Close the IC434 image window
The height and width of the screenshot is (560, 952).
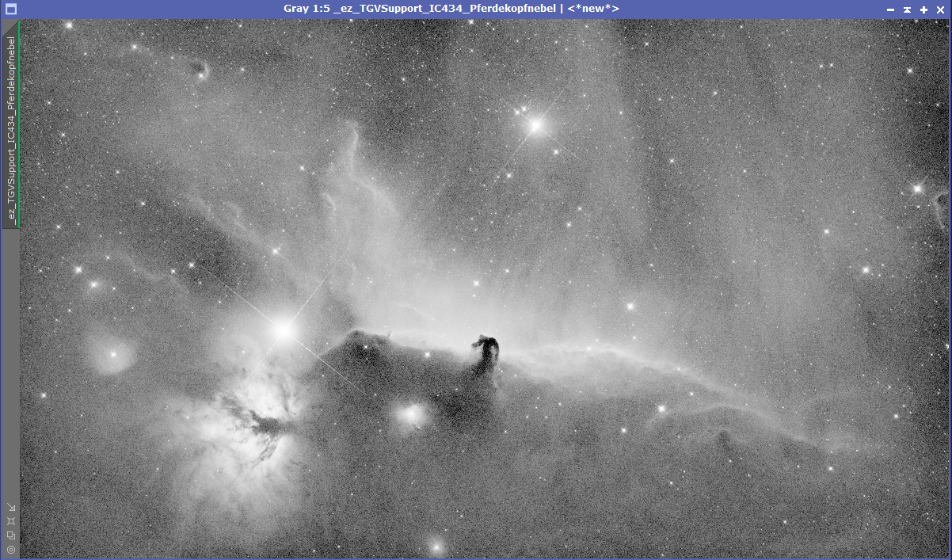(940, 9)
